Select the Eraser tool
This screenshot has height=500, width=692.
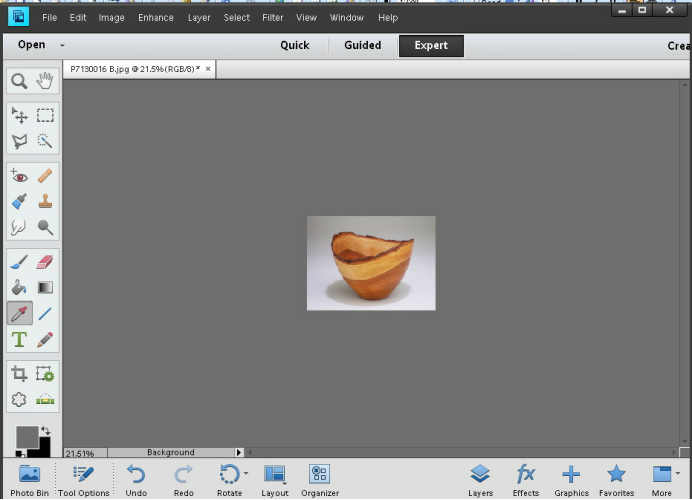(45, 262)
